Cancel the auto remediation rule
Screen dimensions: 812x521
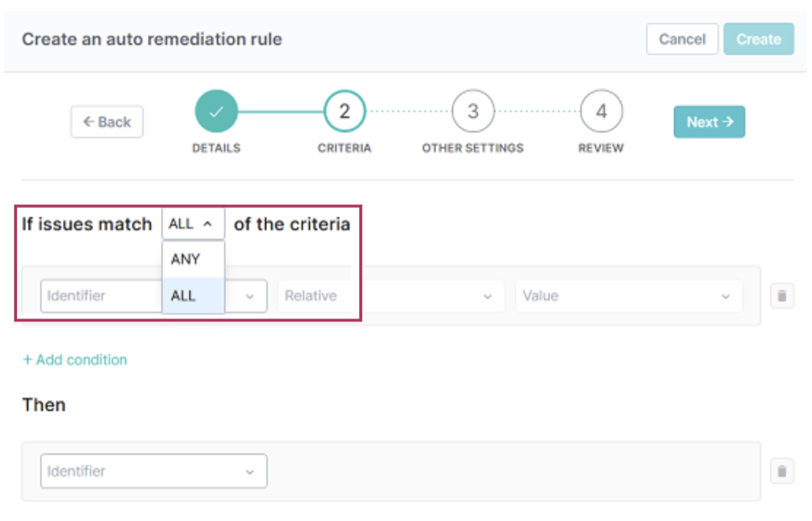(682, 38)
